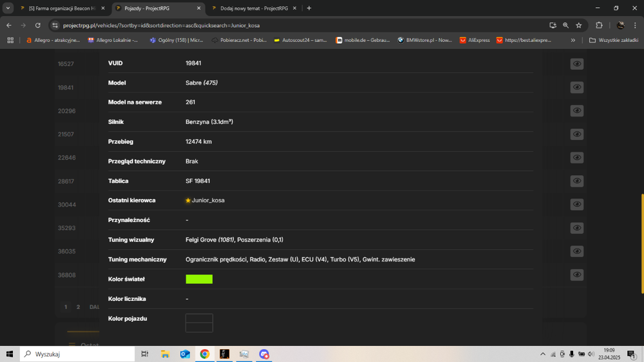This screenshot has width=644, height=362.
Task: Open the Wszystkie zakładki folder
Action: (x=614, y=41)
